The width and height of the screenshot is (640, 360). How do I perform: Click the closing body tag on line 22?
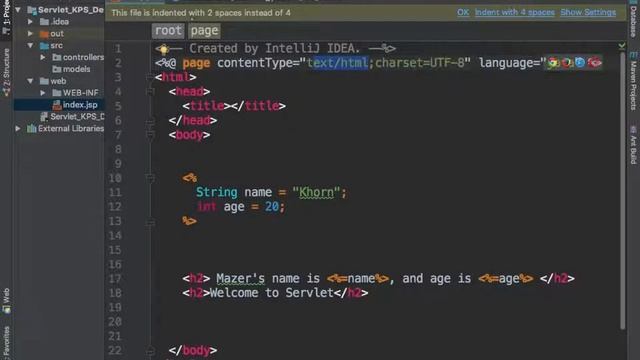pos(193,351)
